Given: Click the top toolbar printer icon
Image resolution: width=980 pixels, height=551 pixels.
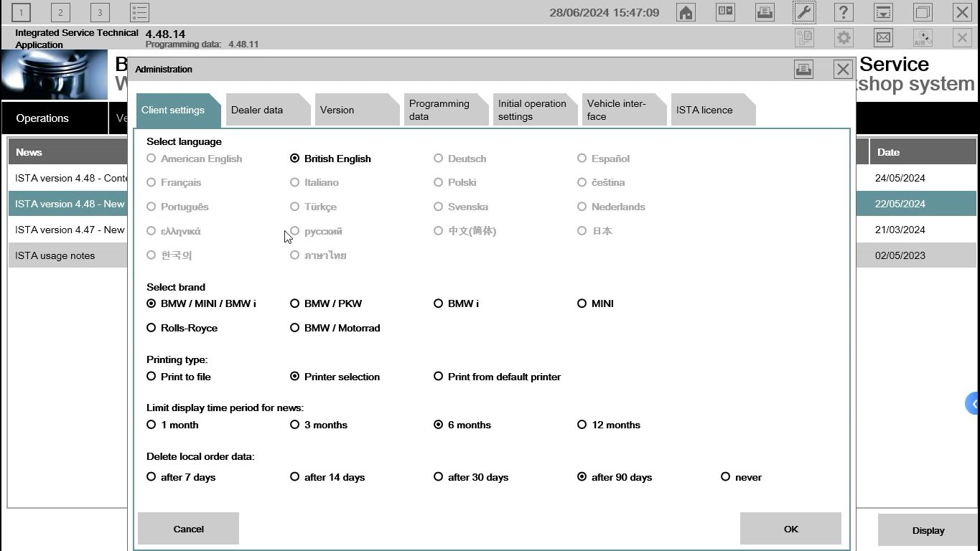Looking at the screenshot, I should click(x=765, y=12).
